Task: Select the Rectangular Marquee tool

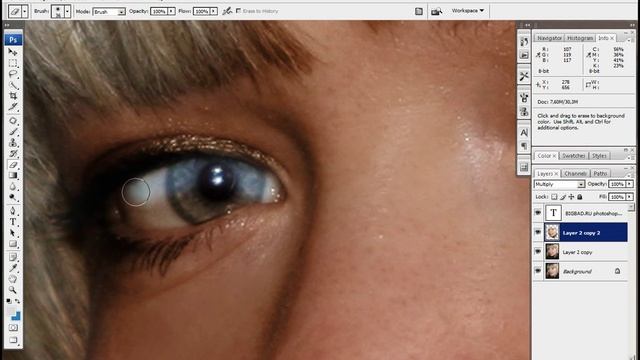Action: coord(13,63)
